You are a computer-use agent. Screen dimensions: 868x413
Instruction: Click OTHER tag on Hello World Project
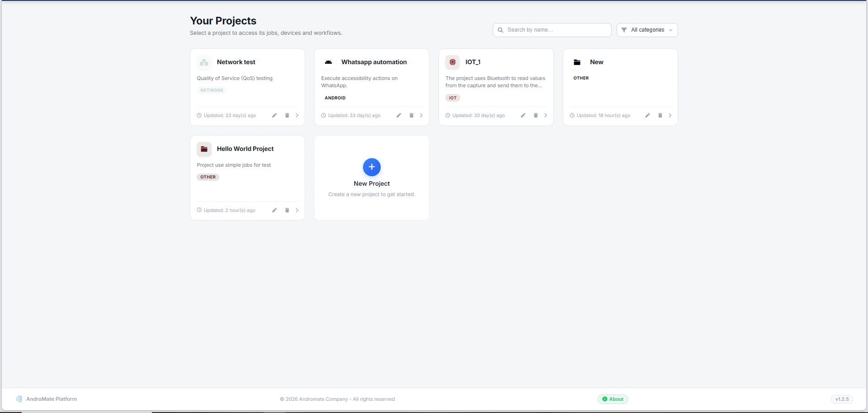tap(208, 177)
